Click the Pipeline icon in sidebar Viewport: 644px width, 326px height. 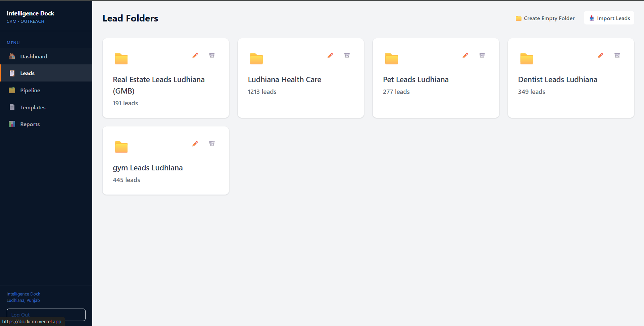coord(12,90)
